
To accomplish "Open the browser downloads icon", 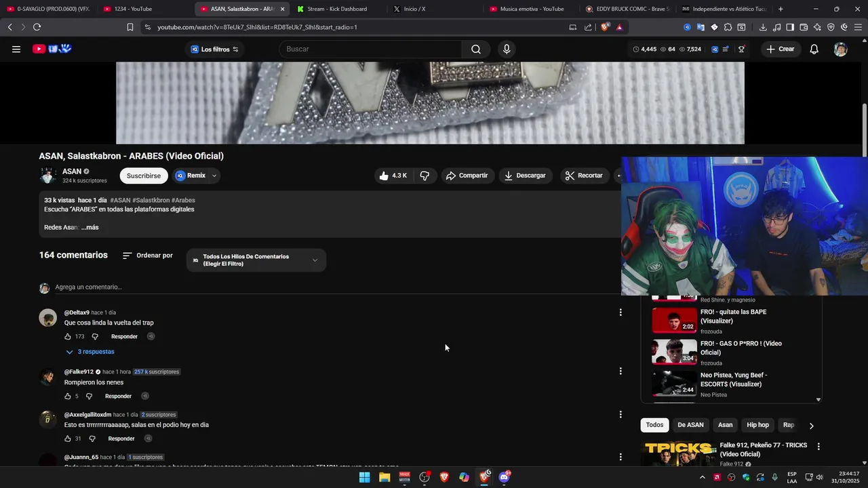I will pos(763,27).
